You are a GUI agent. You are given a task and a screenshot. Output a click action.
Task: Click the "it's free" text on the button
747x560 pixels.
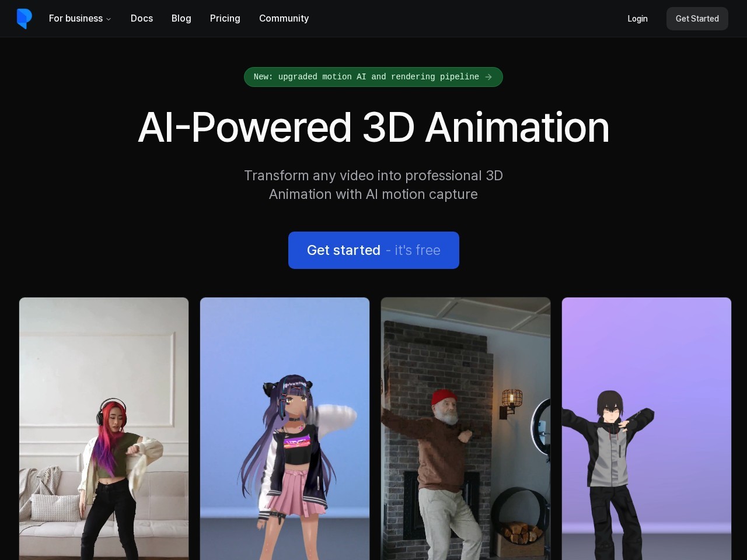click(x=417, y=250)
